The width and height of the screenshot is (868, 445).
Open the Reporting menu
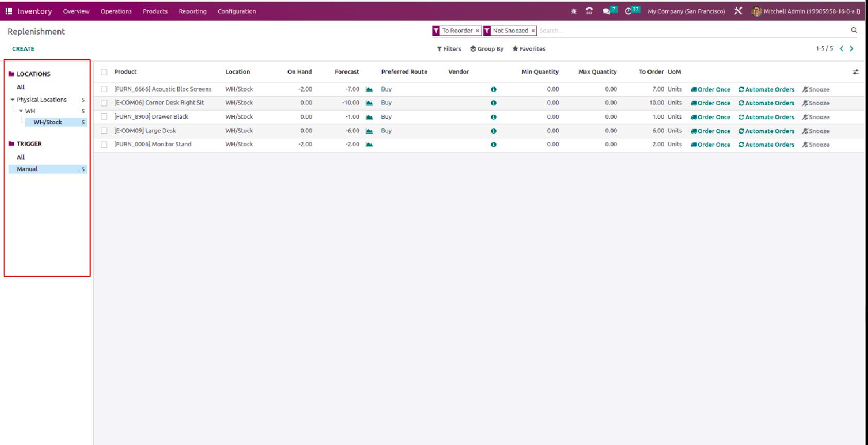click(193, 11)
